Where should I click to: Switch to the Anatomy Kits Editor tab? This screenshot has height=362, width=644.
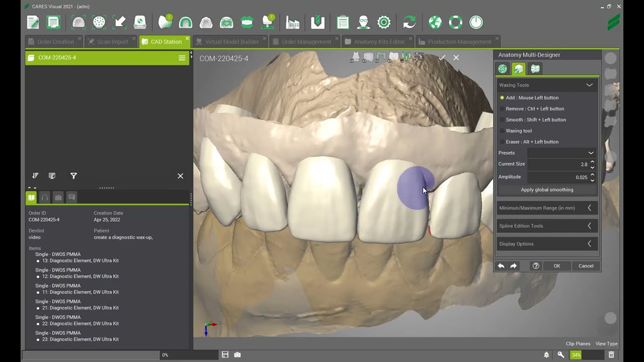[378, 42]
